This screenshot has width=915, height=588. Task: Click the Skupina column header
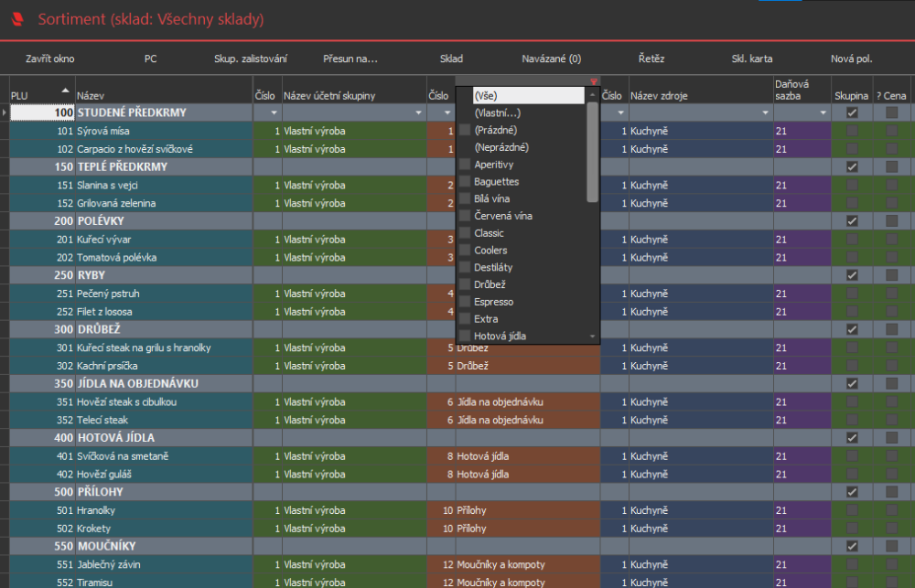pyautogui.click(x=852, y=90)
